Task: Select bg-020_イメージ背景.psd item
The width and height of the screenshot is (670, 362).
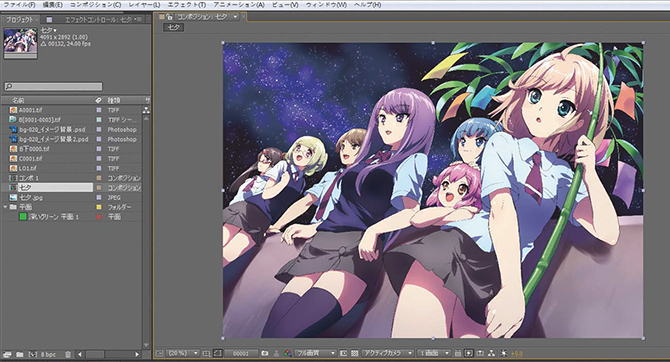Action: (x=53, y=129)
